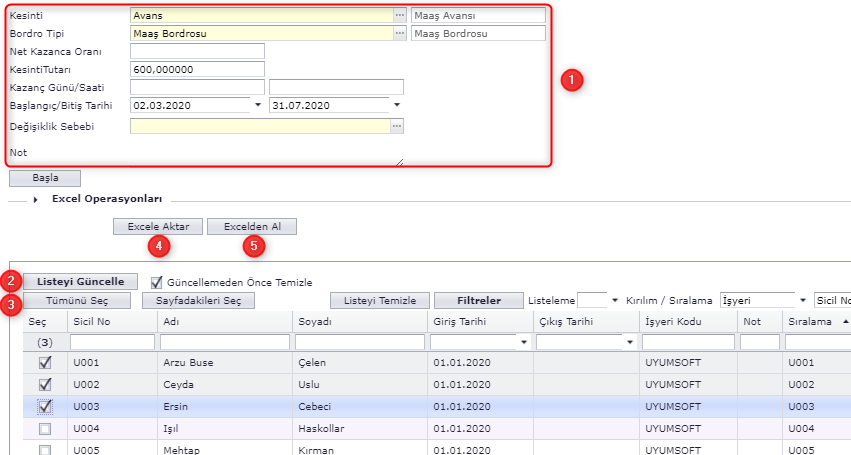Image resolution: width=851 pixels, height=455 pixels.
Task: Open Değişiklik Sebebi lookup ellipsis button
Action: coord(397,126)
